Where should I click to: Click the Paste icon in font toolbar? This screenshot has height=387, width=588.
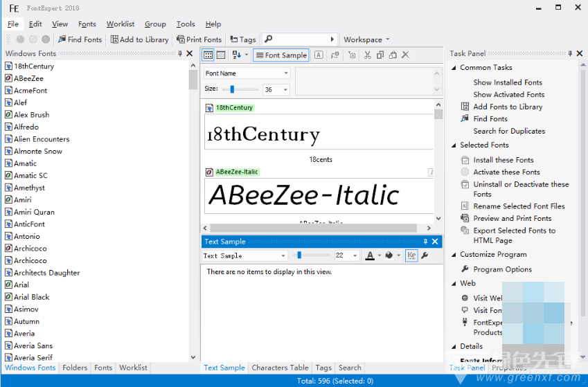393,55
